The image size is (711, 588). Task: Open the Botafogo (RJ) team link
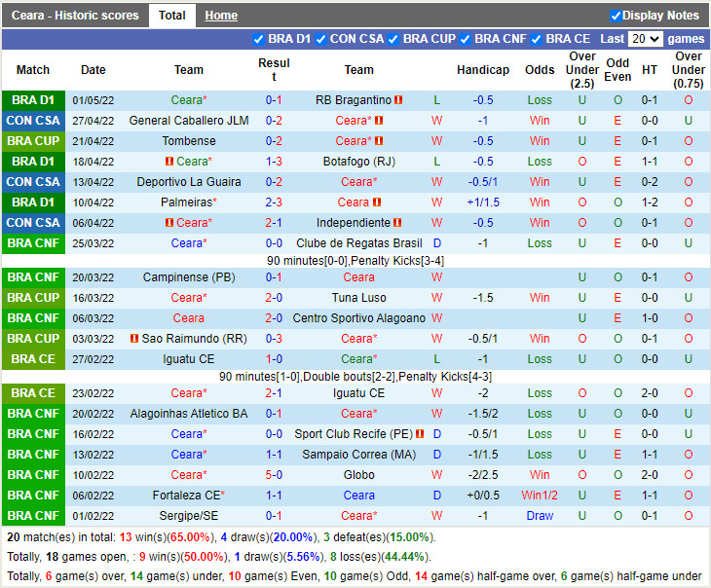point(358,162)
